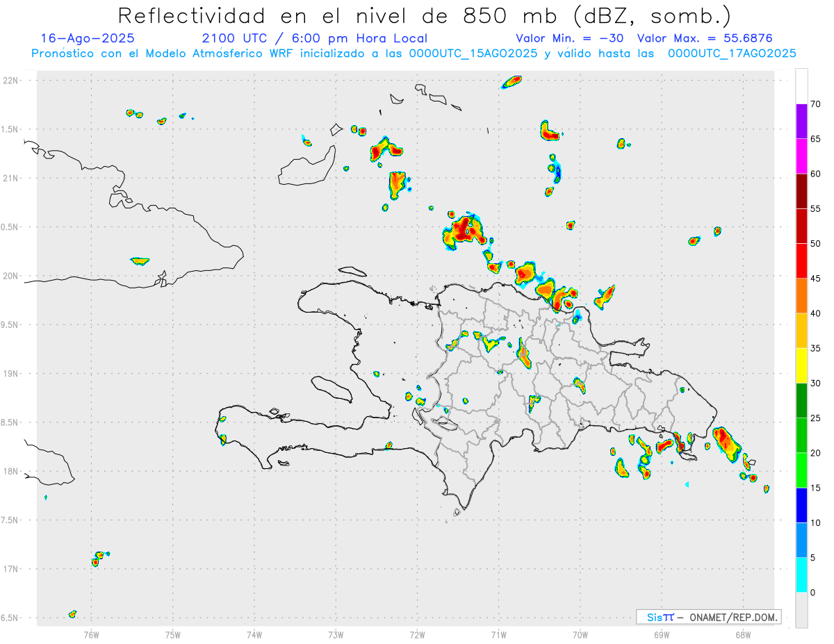Image resolution: width=834 pixels, height=644 pixels.
Task: Pick the dark green 25–30 dBZ color band
Action: [801, 401]
